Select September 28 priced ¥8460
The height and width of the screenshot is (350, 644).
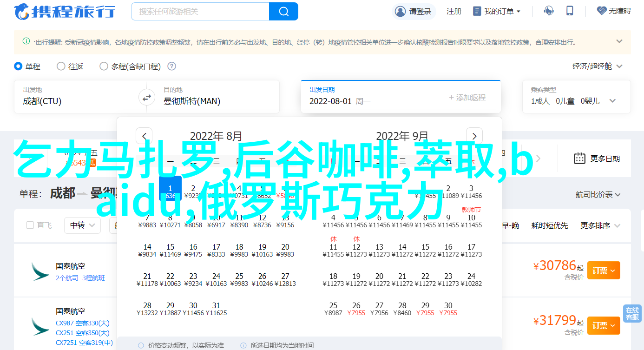point(402,309)
